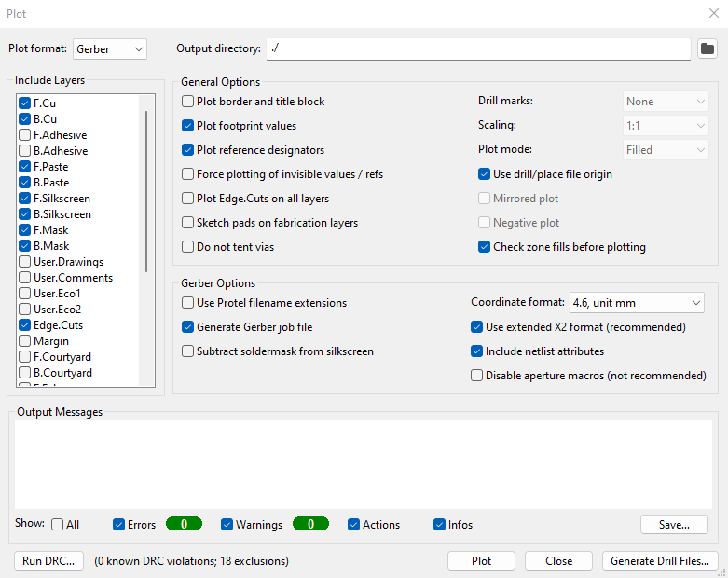Check Do not tent vias
The height and width of the screenshot is (578, 728).
(187, 246)
